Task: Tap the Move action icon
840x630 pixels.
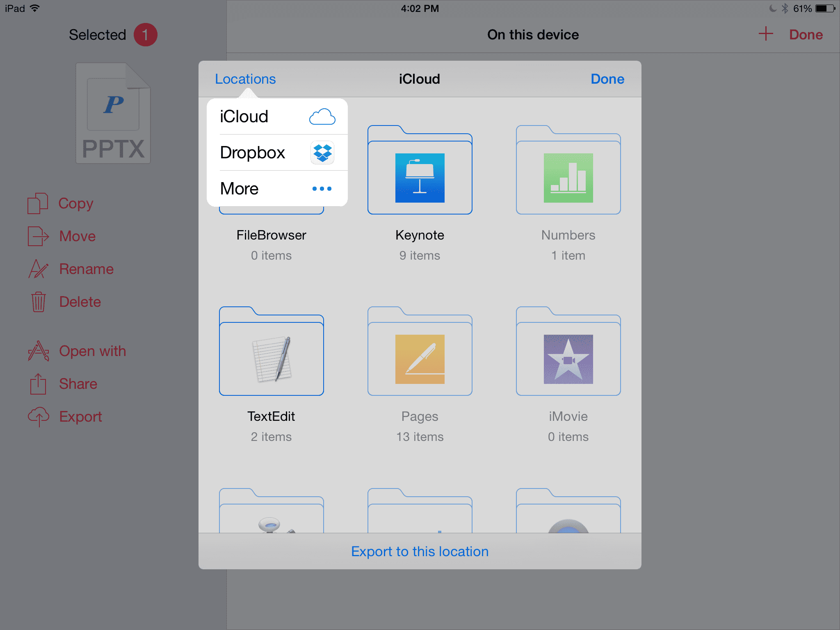Action: click(38, 236)
